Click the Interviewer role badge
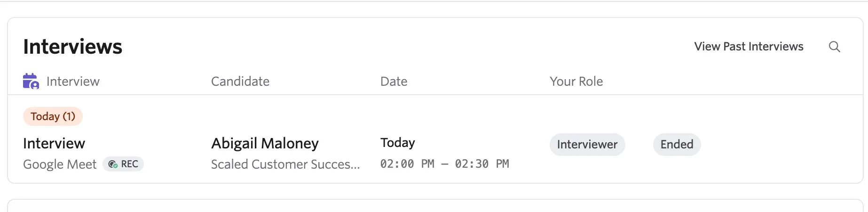 [x=587, y=144]
